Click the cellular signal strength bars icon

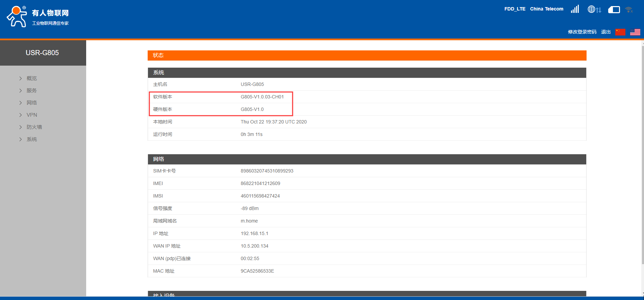[x=575, y=9]
